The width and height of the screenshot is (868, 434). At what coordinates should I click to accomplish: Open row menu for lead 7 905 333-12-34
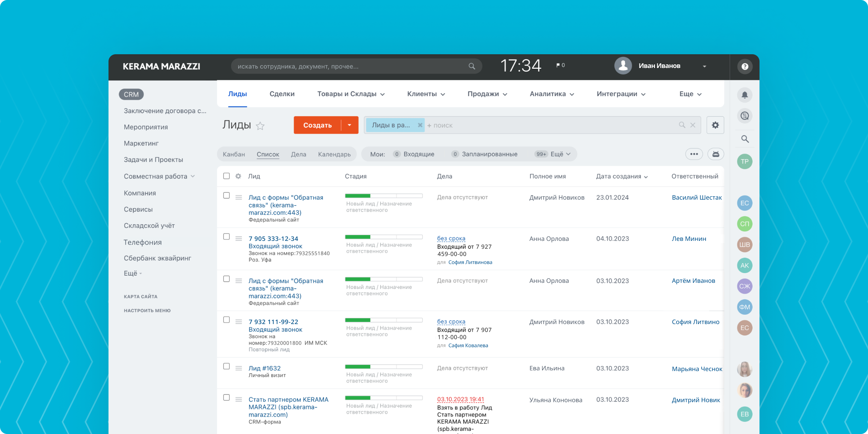[239, 238]
